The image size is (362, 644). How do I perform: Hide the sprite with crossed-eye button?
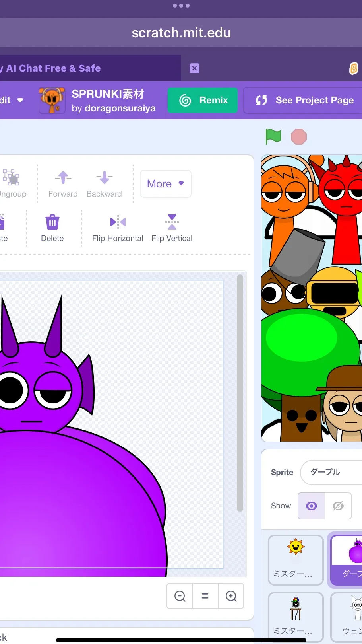click(338, 506)
